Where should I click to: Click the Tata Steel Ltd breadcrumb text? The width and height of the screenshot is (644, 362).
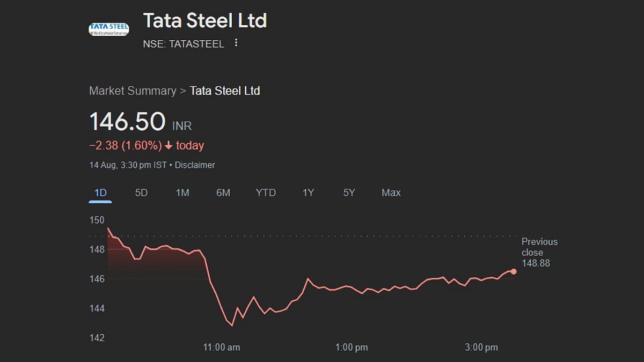(225, 91)
